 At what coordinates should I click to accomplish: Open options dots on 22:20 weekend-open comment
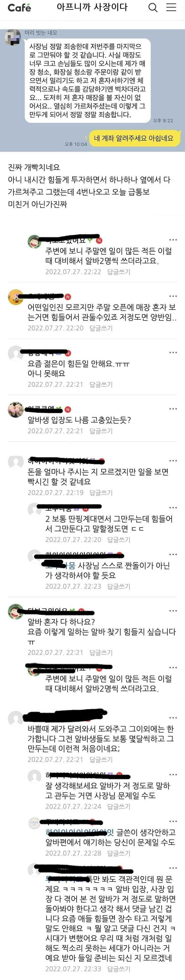(x=173, y=296)
